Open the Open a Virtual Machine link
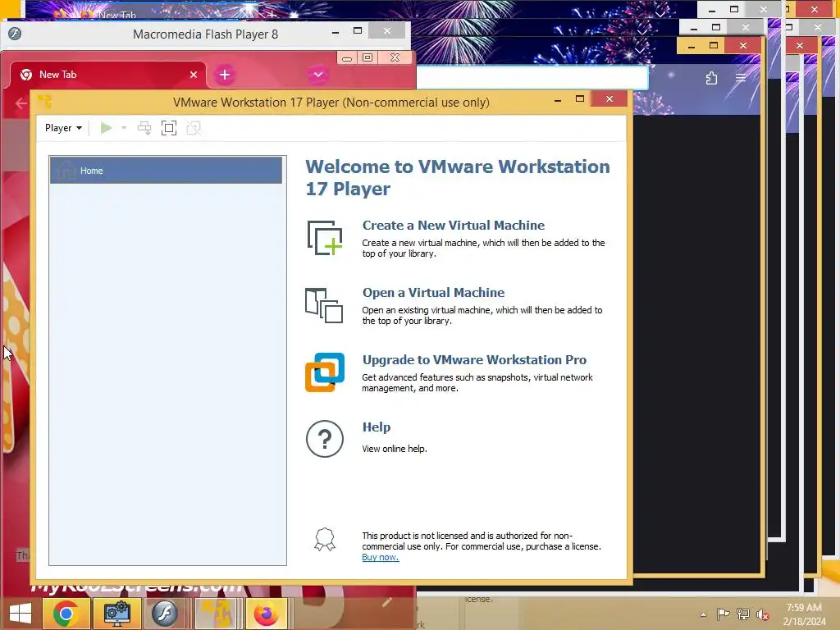Screen dimensions: 840x630 pos(433,293)
